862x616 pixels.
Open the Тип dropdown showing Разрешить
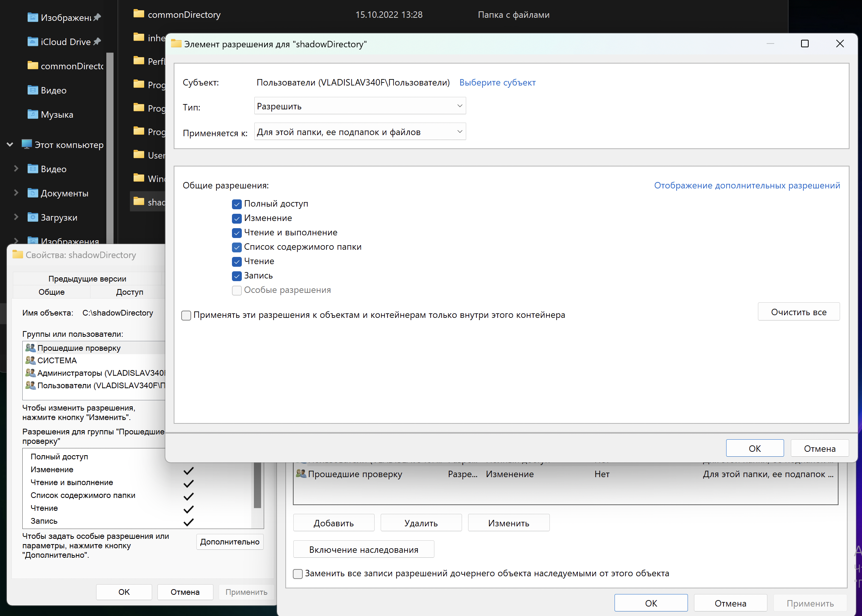[359, 106]
